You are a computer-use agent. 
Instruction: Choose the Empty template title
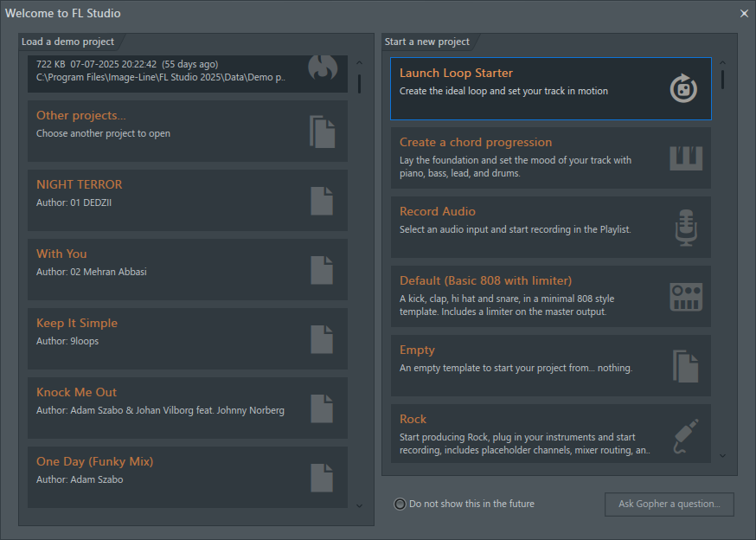point(417,350)
